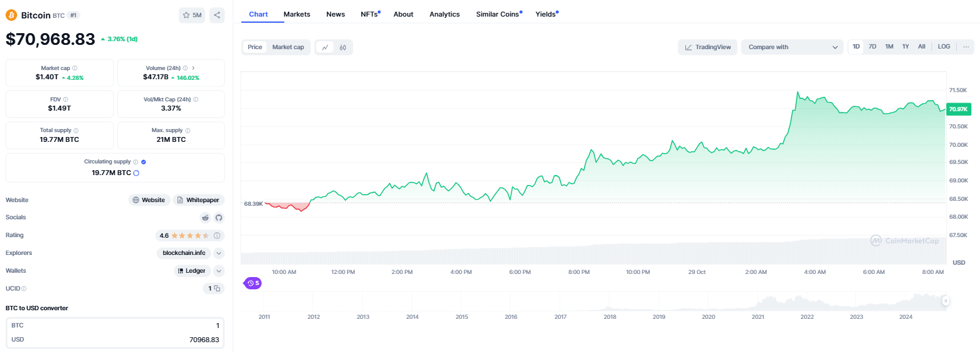Open TradingView chart mode

(707, 47)
